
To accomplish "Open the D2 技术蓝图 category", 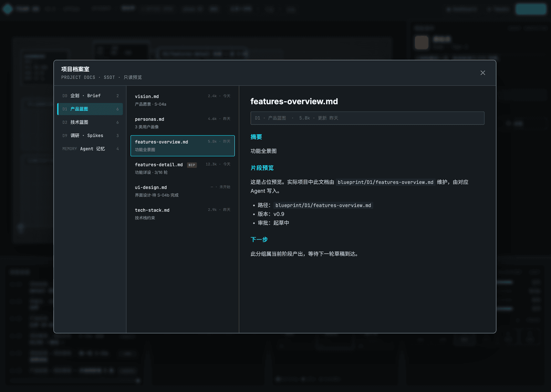I will click(90, 122).
